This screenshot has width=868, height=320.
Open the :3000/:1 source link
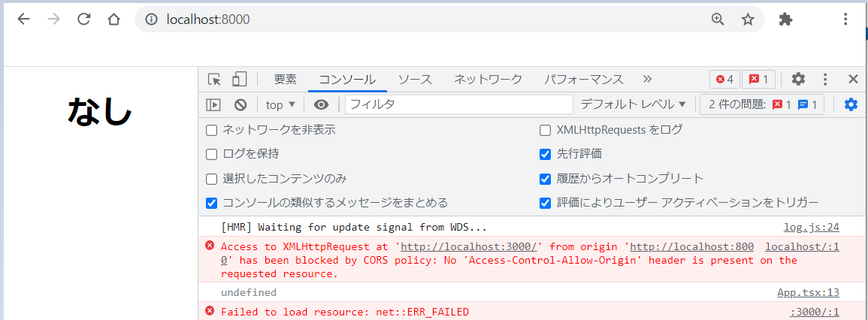(x=815, y=312)
